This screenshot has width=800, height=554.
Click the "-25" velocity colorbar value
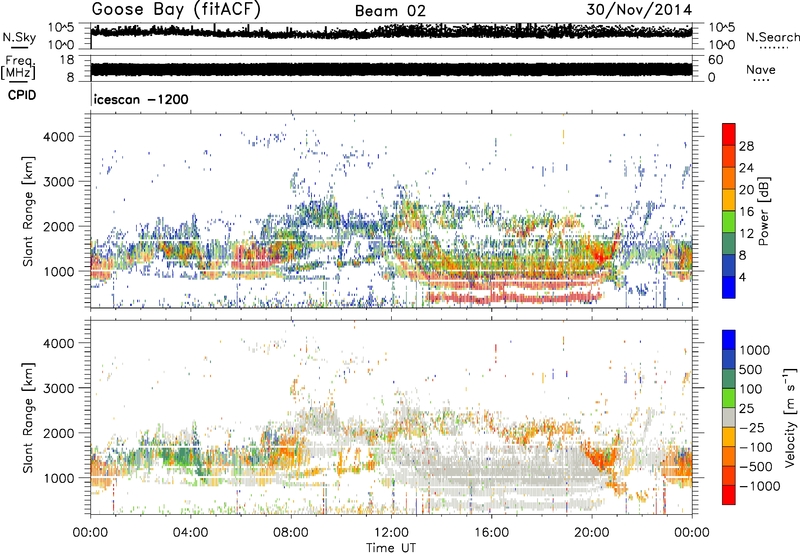tap(753, 428)
